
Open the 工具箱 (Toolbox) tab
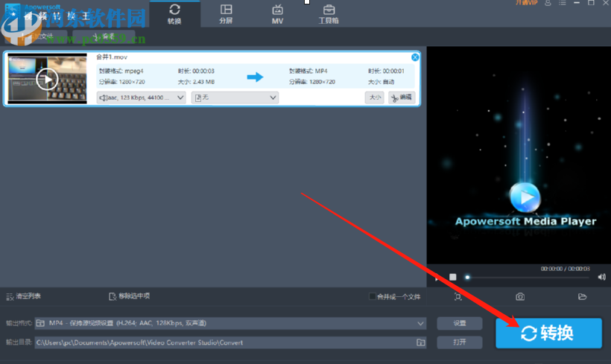tap(329, 14)
